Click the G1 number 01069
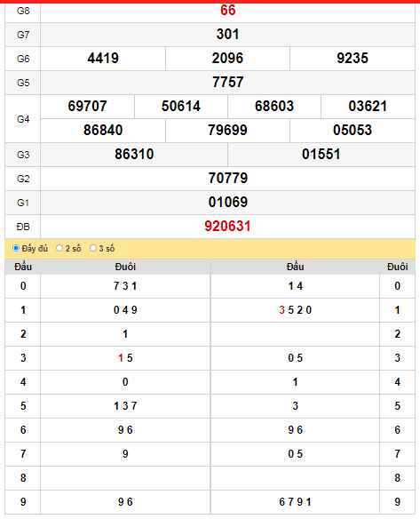 coord(228,203)
